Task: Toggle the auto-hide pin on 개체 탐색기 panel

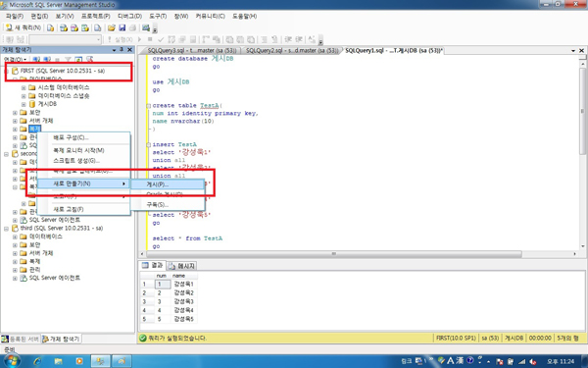Action: pos(122,50)
